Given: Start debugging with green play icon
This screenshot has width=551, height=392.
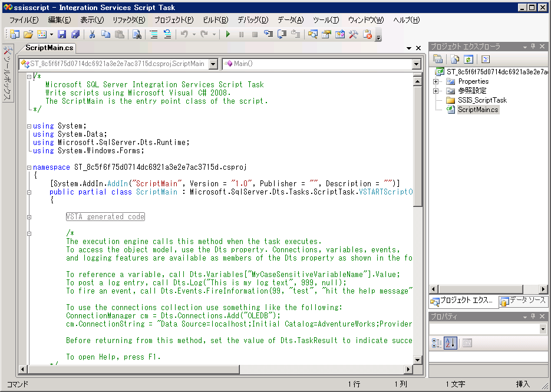Looking at the screenshot, I should (x=228, y=34).
